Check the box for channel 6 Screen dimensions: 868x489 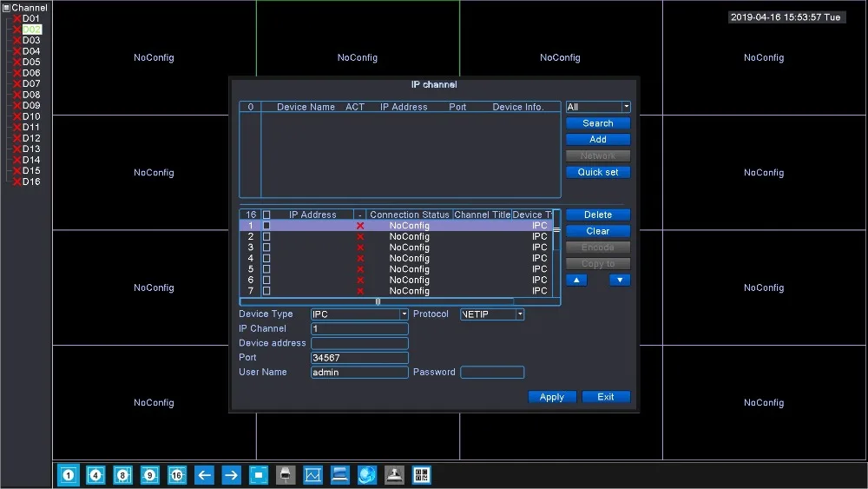tap(266, 281)
